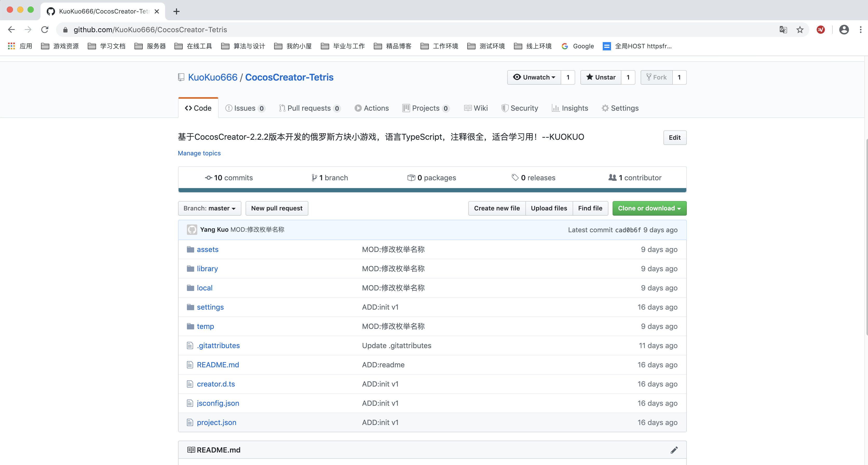This screenshot has width=868, height=465.
Task: Click the Yang Kuo avatar thumbnail
Action: pos(192,230)
